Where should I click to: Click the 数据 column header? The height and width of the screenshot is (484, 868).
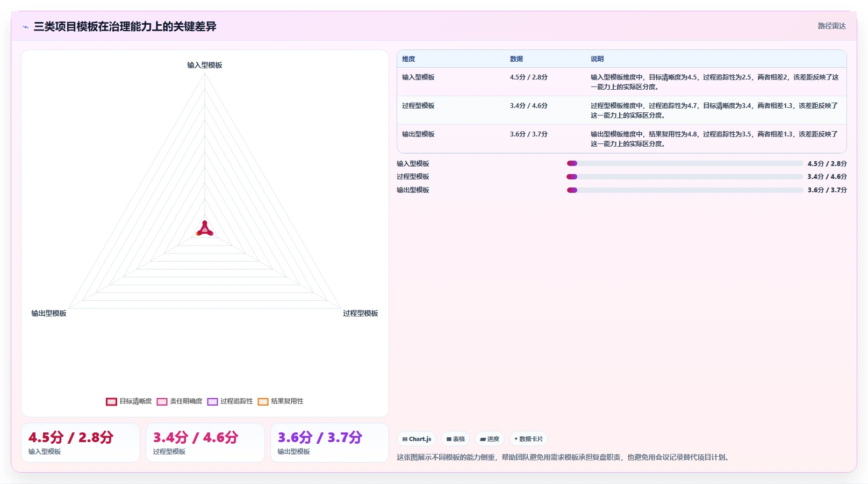pos(517,59)
